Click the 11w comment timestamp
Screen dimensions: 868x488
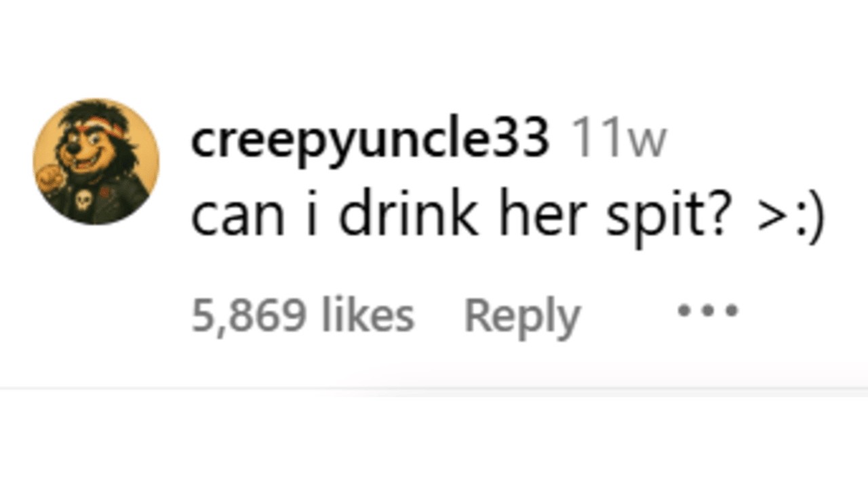tap(618, 140)
